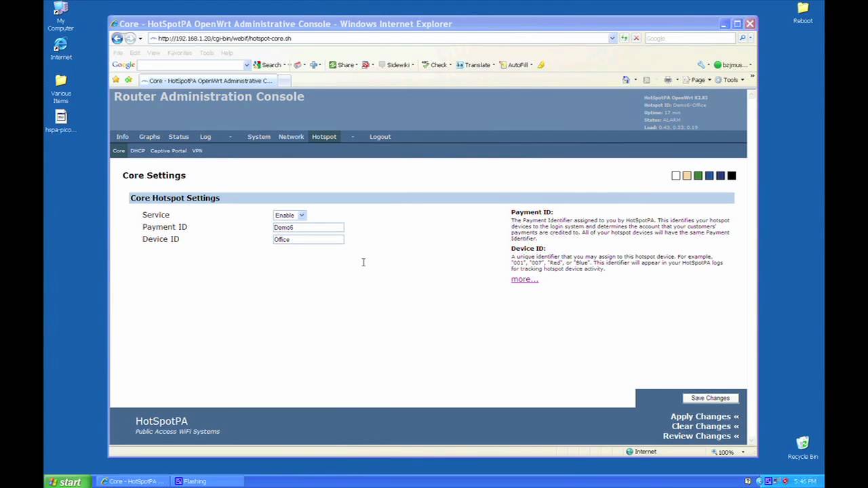Switch to the Status tab
The height and width of the screenshot is (488, 868).
pyautogui.click(x=179, y=137)
